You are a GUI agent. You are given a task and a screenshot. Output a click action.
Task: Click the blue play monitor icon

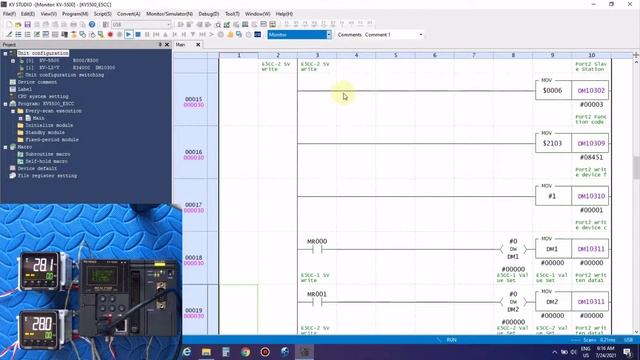129,35
